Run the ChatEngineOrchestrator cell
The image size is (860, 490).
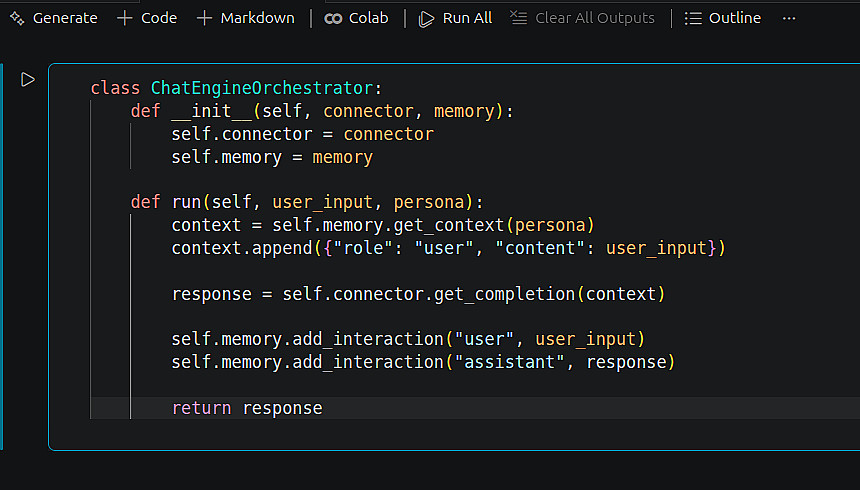[28, 79]
